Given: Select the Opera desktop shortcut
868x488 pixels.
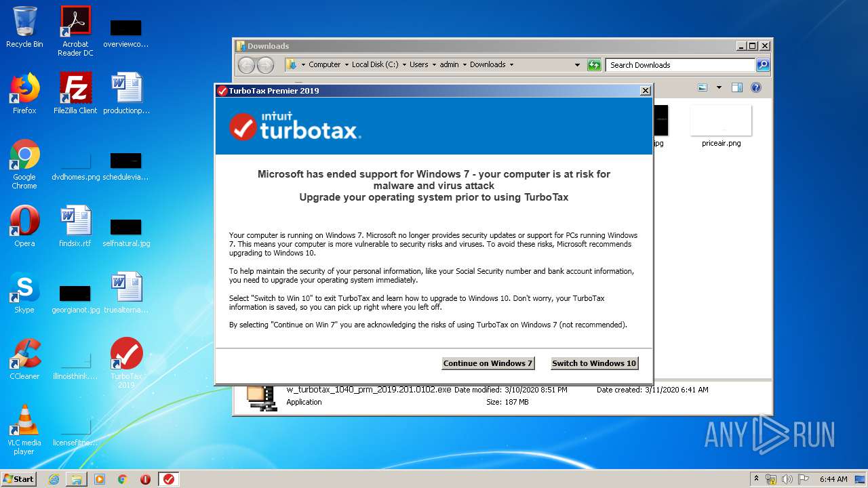Looking at the screenshot, I should (24, 226).
